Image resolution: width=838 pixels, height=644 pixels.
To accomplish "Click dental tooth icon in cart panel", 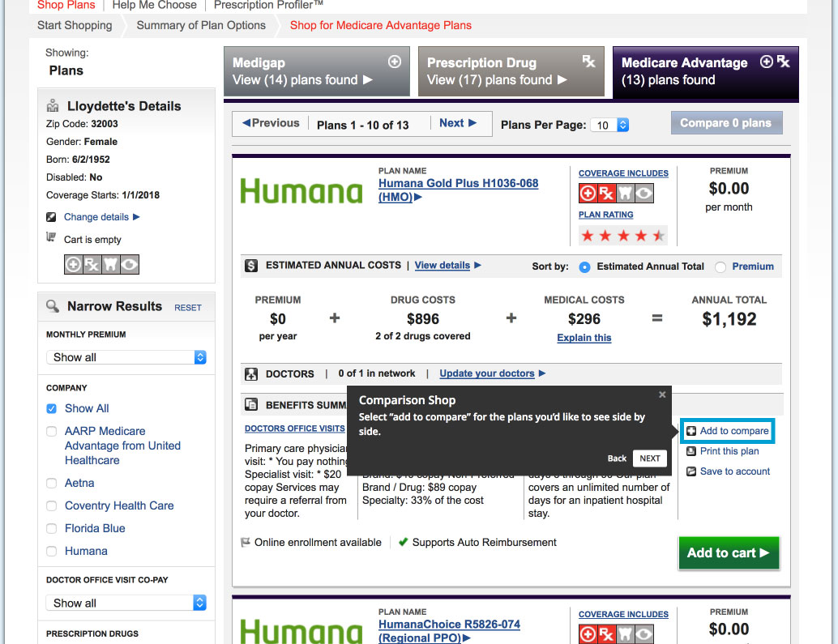I will pos(111,264).
